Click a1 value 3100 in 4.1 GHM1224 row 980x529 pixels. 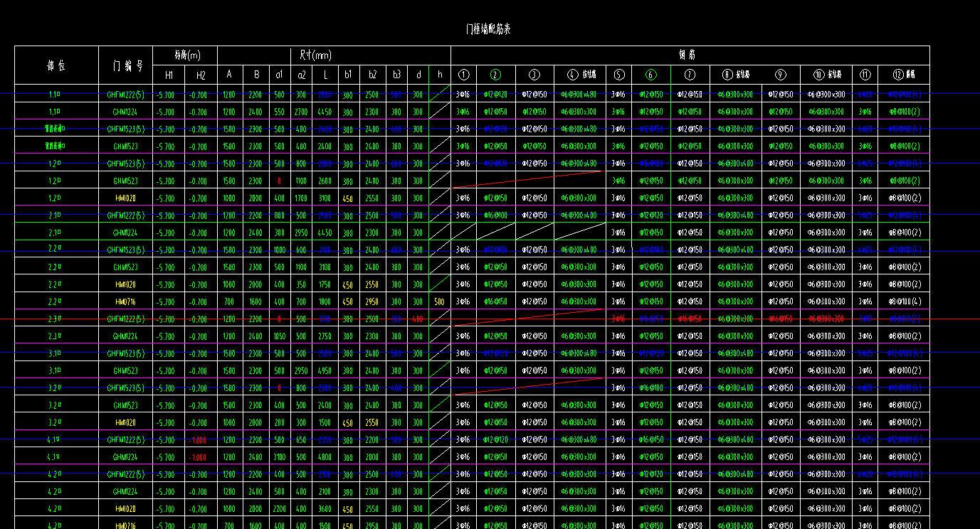pyautogui.click(x=279, y=457)
